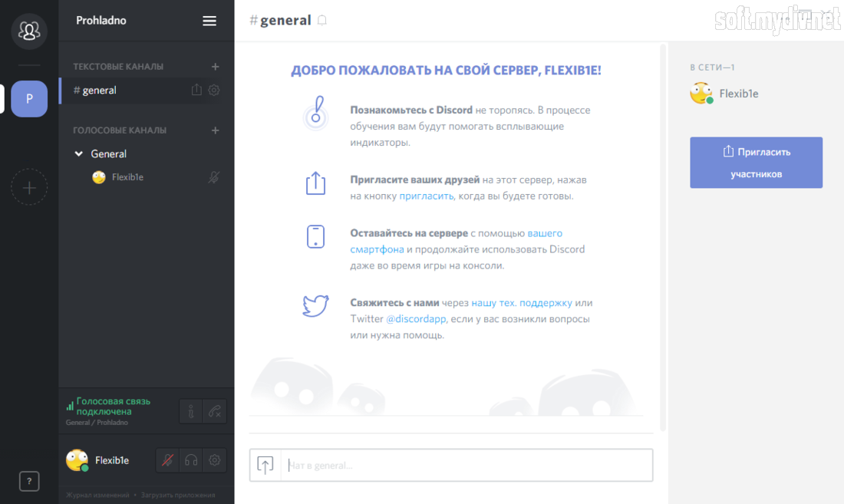Open user settings gear
844x504 pixels.
tap(214, 460)
